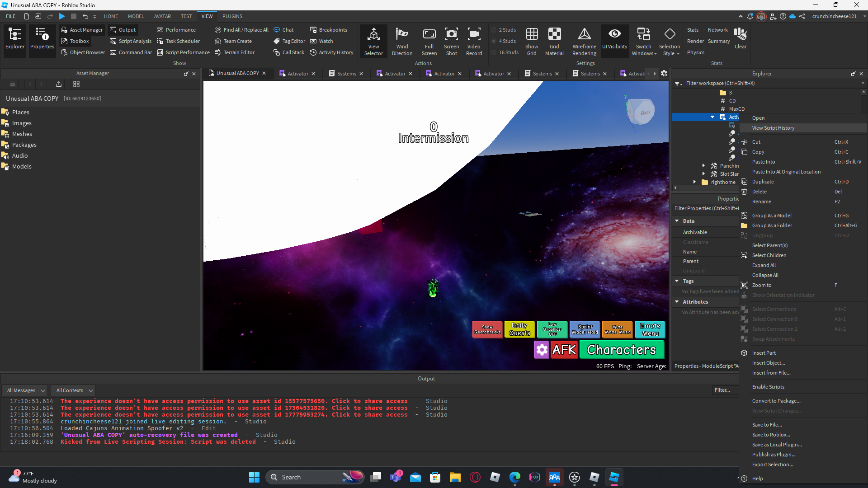
Task: Select 16 Studs grid size
Action: [x=505, y=52]
